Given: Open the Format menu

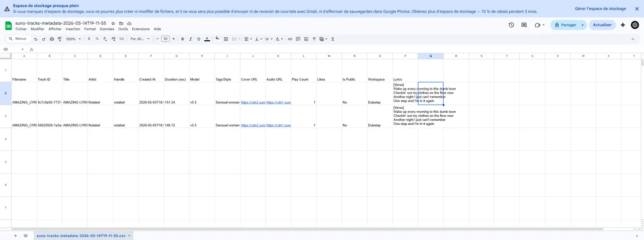Looking at the screenshot, I should click(x=90, y=29).
